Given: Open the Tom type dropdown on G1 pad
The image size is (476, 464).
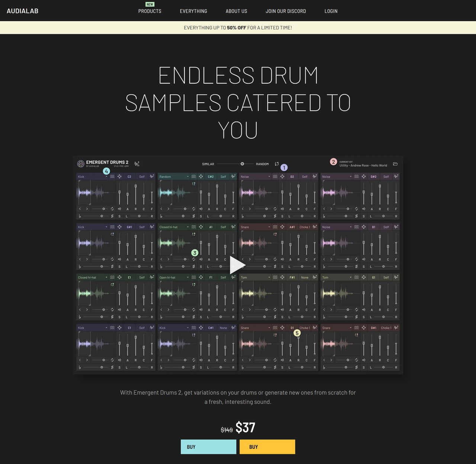Looking at the screenshot, I should click(x=337, y=277).
